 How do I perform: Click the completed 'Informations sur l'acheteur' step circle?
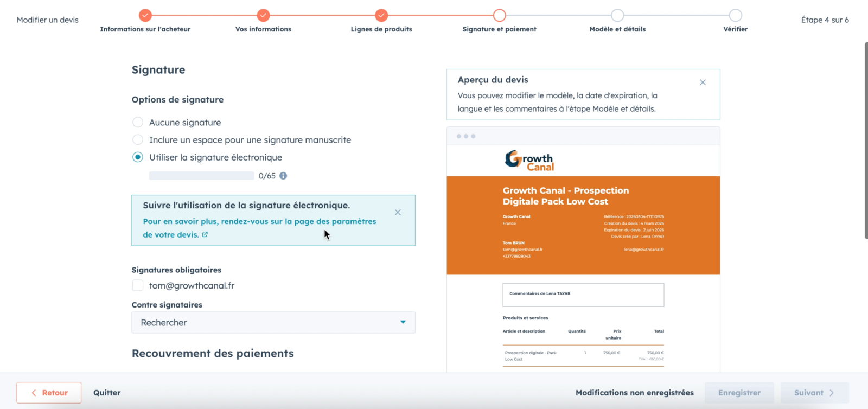click(145, 15)
